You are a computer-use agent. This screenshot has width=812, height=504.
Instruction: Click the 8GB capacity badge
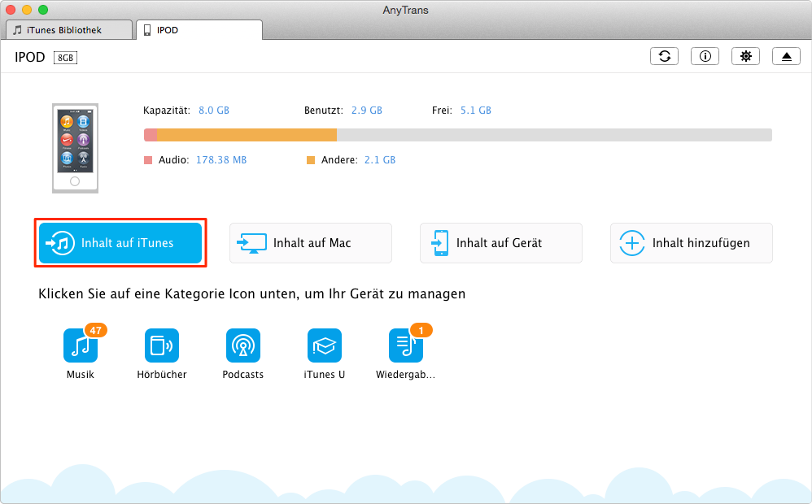(x=65, y=58)
